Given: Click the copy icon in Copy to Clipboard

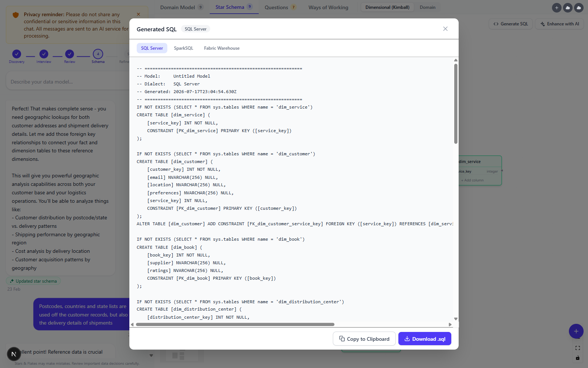Looking at the screenshot, I should pyautogui.click(x=342, y=339).
